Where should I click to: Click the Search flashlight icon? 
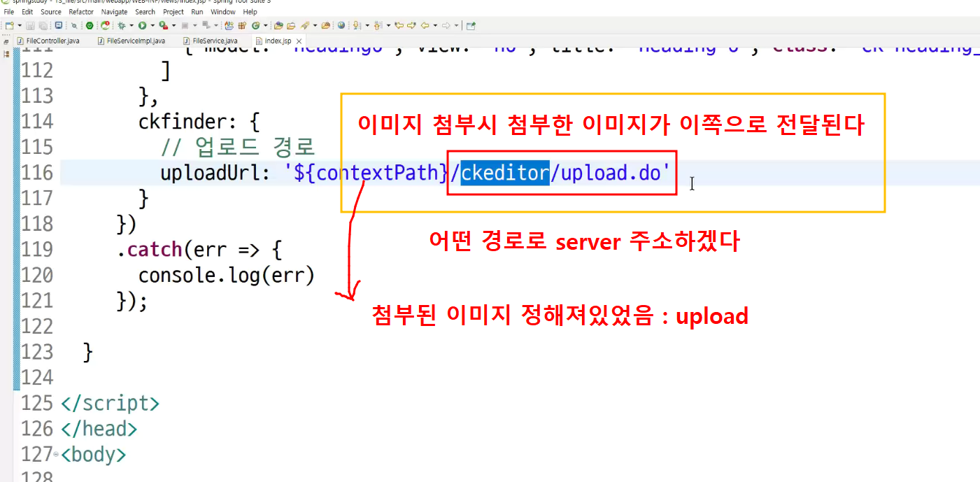(x=305, y=25)
